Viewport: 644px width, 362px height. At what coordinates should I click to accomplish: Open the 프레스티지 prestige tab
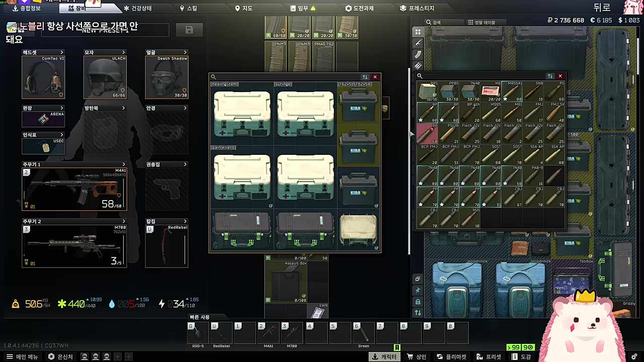[417, 9]
